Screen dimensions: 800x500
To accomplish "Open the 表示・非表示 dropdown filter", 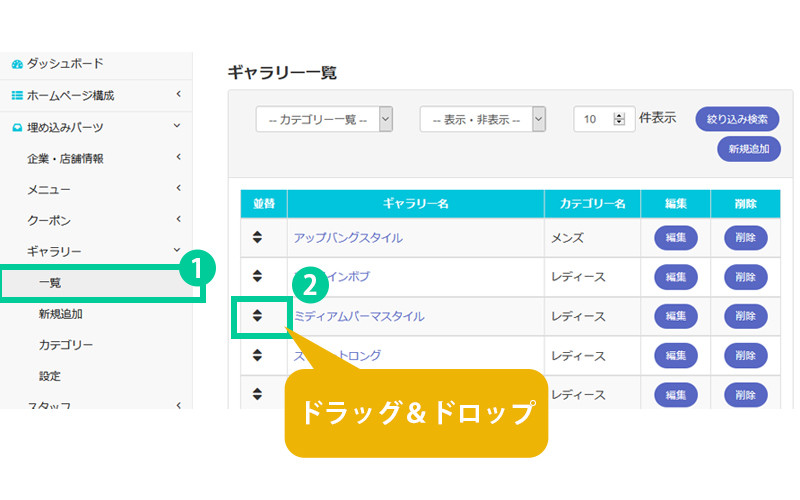I will (x=482, y=119).
